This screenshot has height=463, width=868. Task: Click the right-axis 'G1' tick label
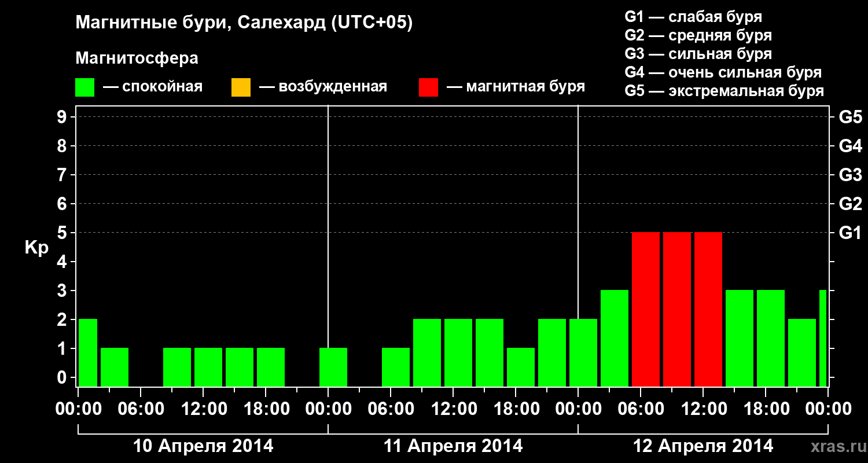[851, 233]
